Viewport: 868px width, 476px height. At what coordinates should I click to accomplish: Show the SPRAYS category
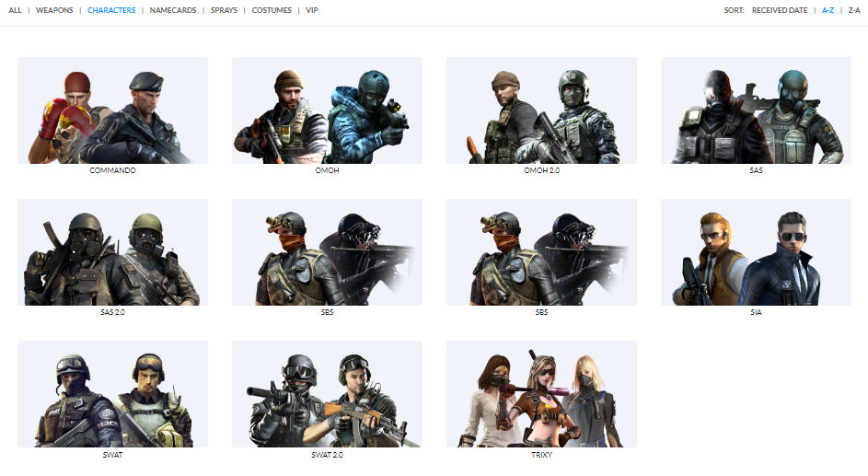pyautogui.click(x=224, y=10)
